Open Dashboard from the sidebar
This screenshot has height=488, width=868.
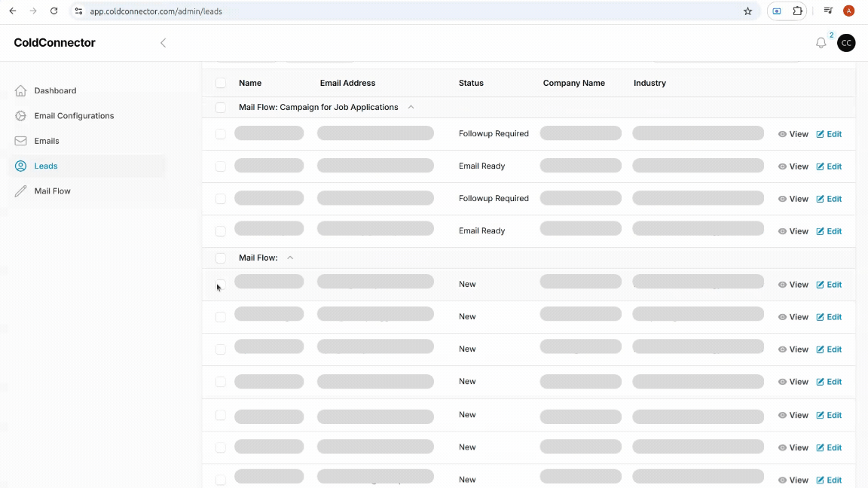[55, 90]
